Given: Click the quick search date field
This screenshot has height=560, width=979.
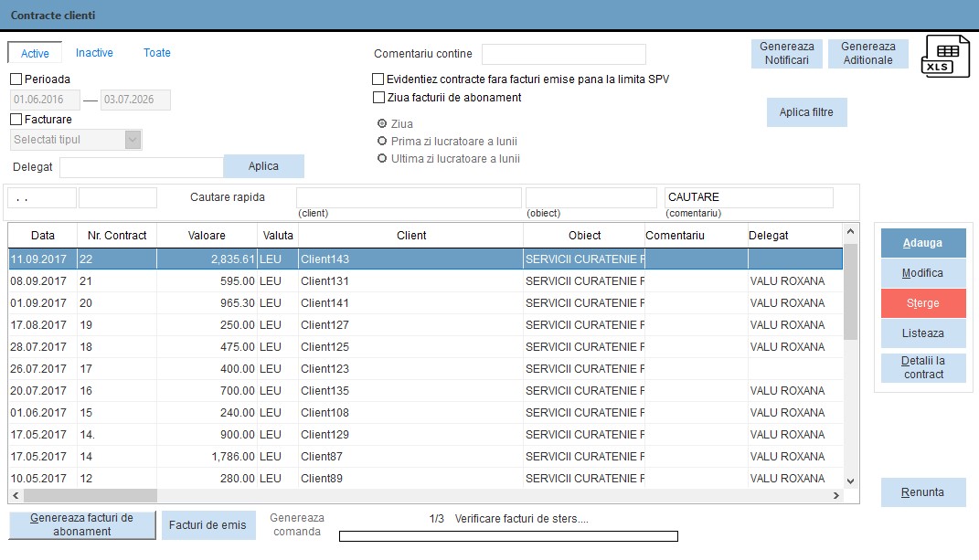Looking at the screenshot, I should tap(42, 198).
